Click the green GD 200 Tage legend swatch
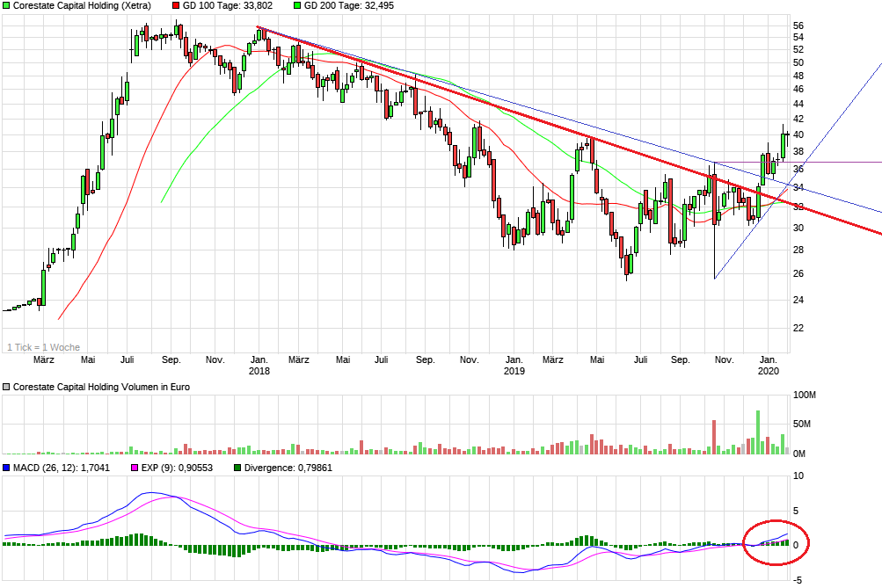 coord(297,5)
